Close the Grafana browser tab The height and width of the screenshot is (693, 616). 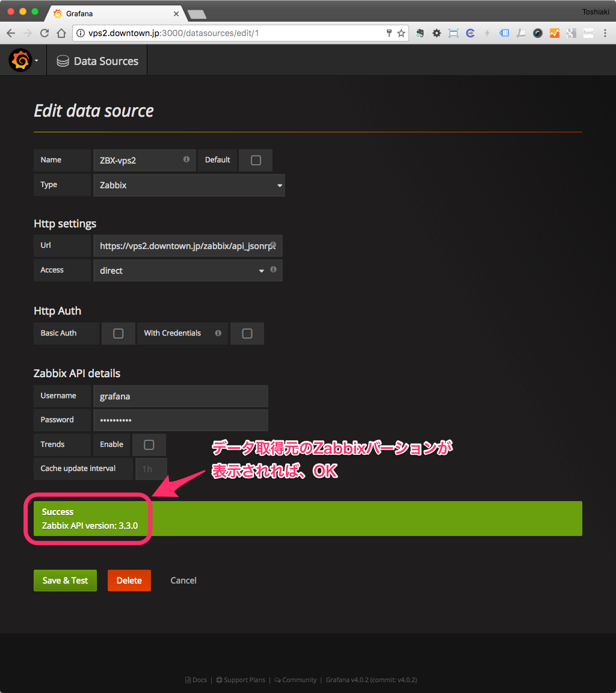tap(176, 14)
